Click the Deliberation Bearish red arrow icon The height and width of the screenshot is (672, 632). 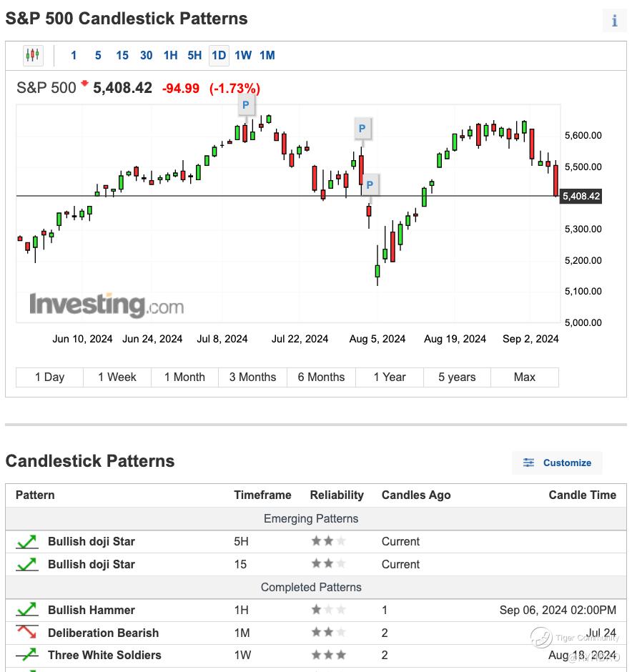[27, 633]
